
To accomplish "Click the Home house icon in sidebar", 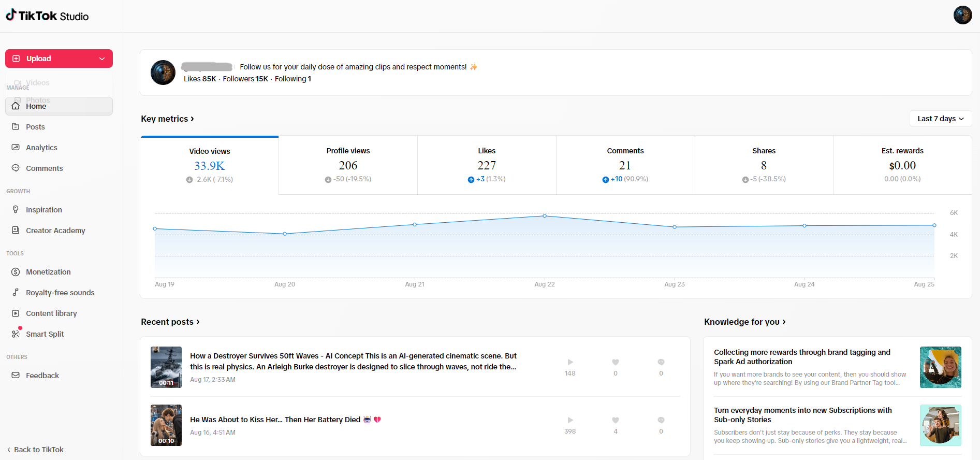I will [16, 106].
